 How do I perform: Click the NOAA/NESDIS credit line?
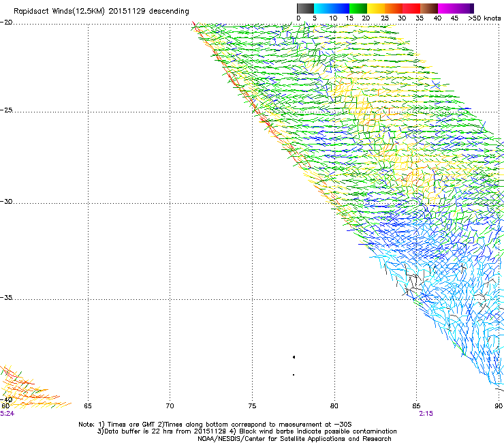pos(294,439)
